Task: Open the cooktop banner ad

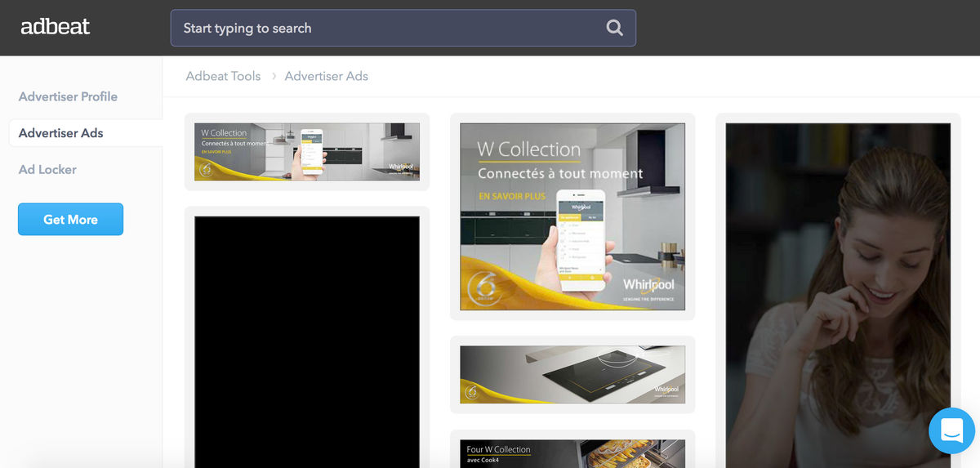Action: pos(572,374)
